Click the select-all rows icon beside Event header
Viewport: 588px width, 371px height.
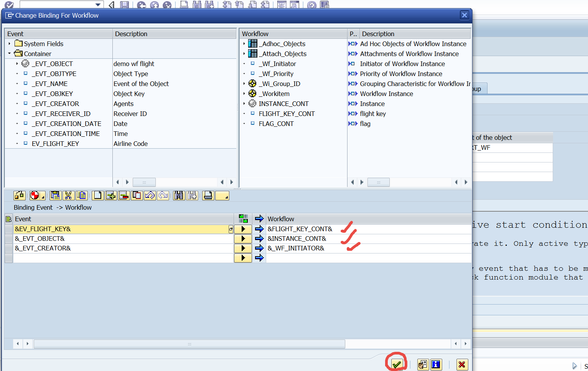click(x=8, y=219)
